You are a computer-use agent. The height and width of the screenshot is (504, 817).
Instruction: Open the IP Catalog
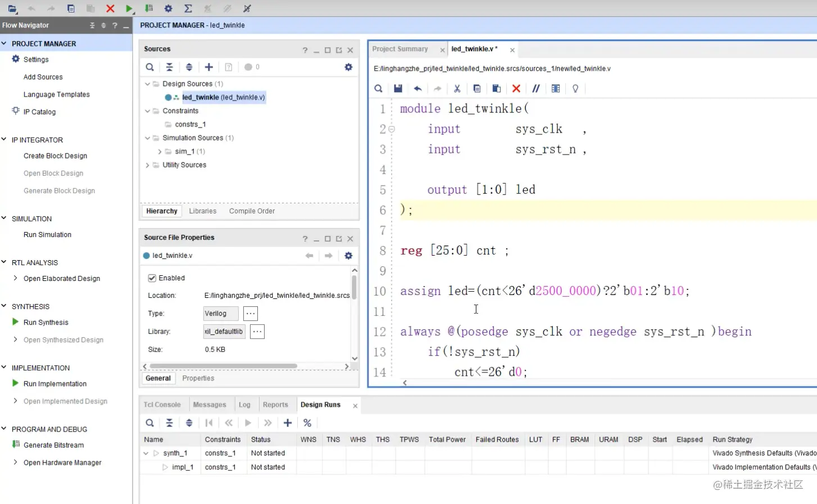click(40, 112)
